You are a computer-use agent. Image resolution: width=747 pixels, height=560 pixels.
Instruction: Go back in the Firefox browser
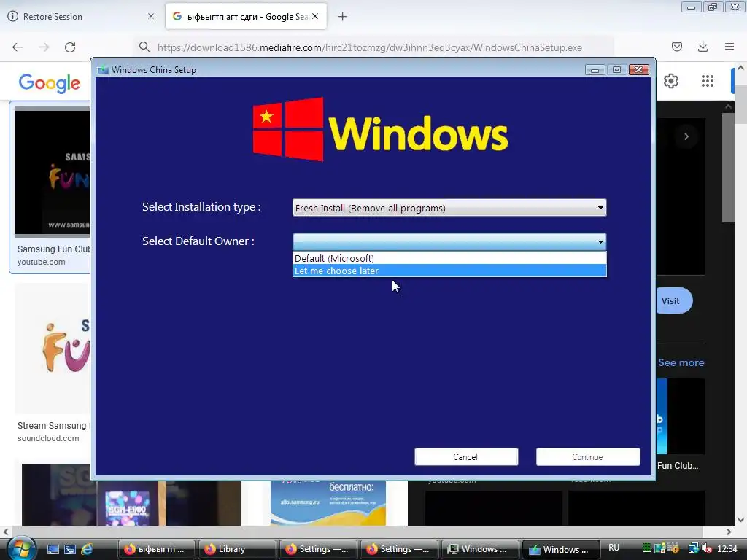click(x=18, y=47)
